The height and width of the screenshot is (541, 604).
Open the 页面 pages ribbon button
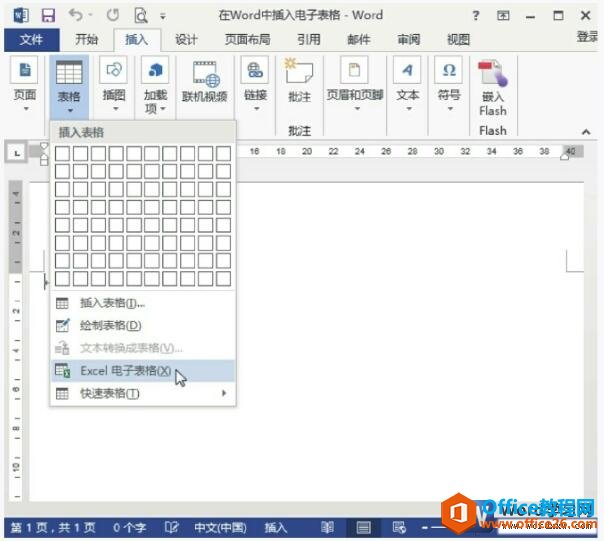coord(25,85)
